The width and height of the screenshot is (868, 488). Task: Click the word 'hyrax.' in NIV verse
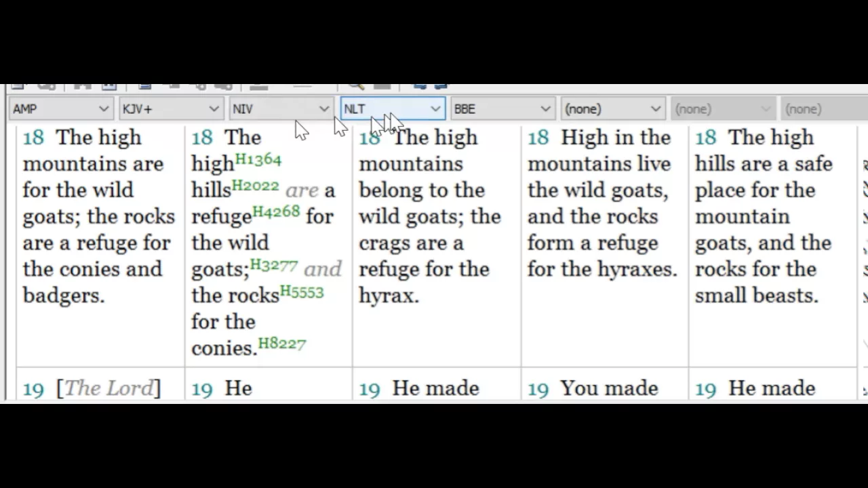[389, 296]
